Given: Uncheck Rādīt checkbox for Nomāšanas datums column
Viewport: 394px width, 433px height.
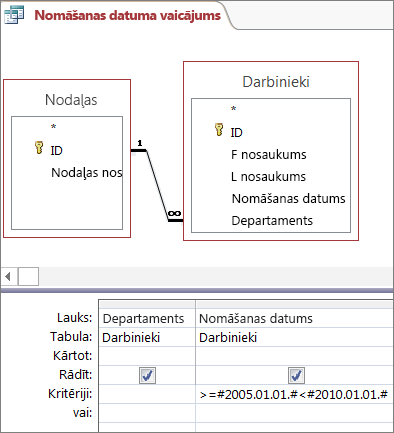Looking at the screenshot, I should point(296,375).
